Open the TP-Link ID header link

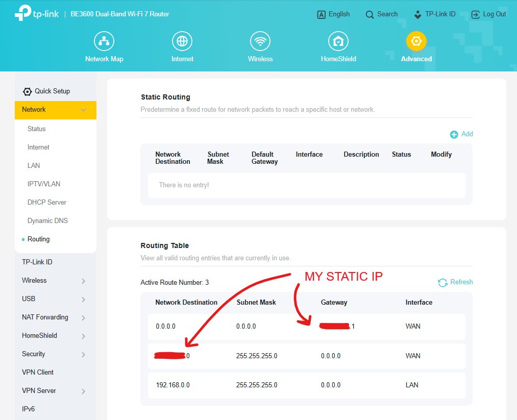434,14
